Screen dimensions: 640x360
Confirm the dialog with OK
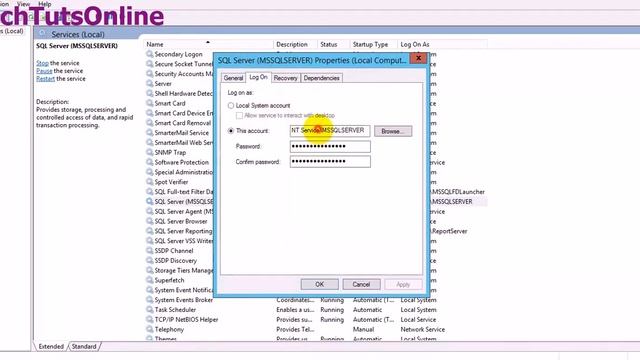pyautogui.click(x=320, y=284)
